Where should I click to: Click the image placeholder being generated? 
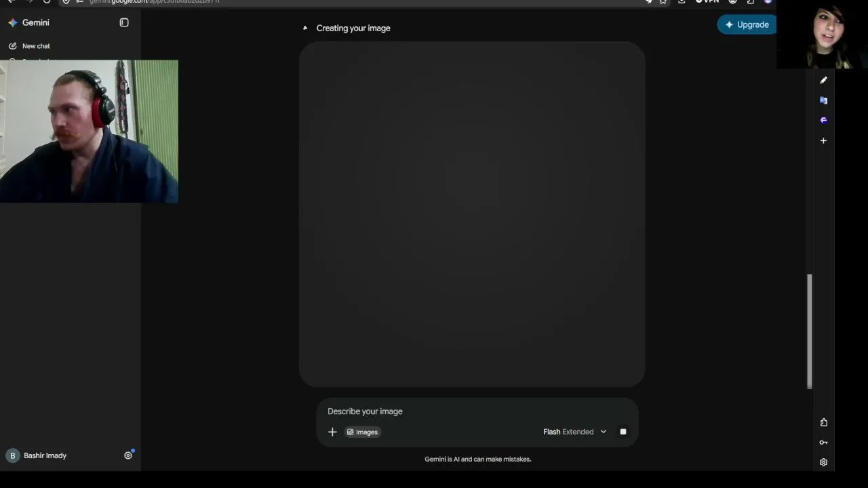(x=472, y=214)
